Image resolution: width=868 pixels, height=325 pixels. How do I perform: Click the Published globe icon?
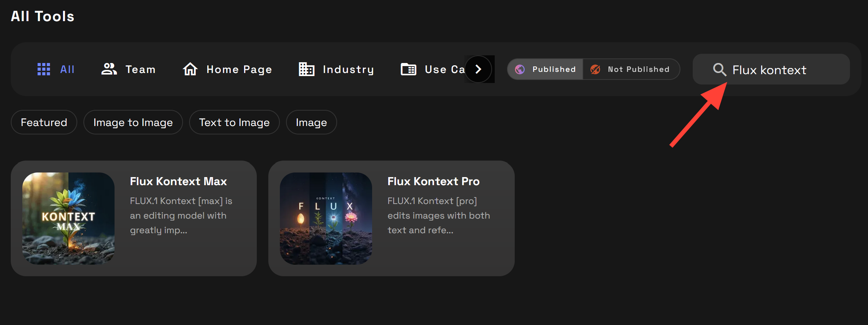520,69
